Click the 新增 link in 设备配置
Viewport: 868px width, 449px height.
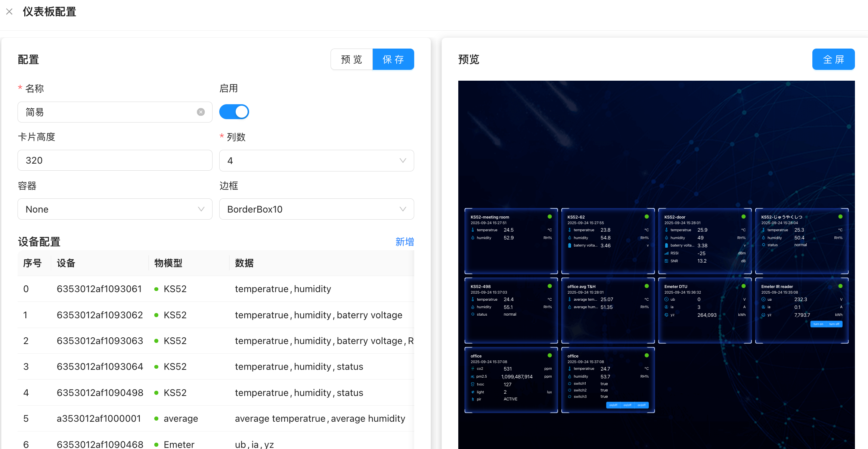pos(404,242)
